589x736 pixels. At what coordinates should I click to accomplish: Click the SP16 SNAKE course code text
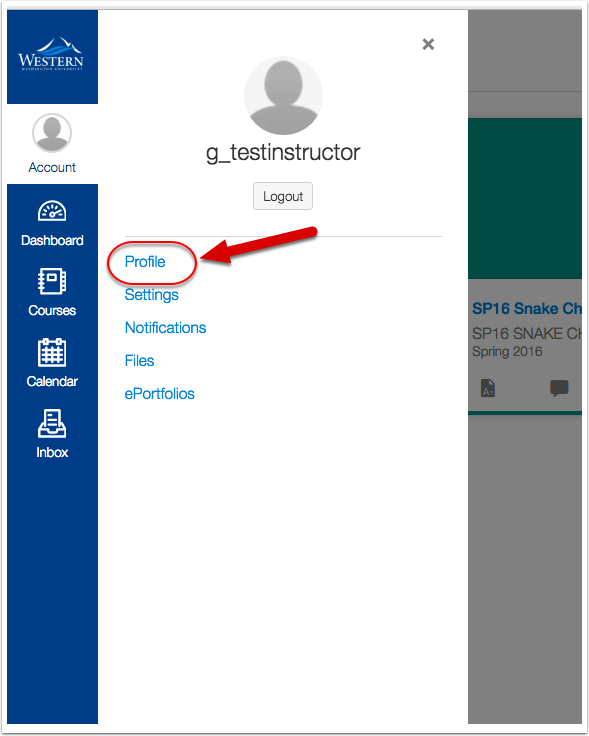point(527,333)
